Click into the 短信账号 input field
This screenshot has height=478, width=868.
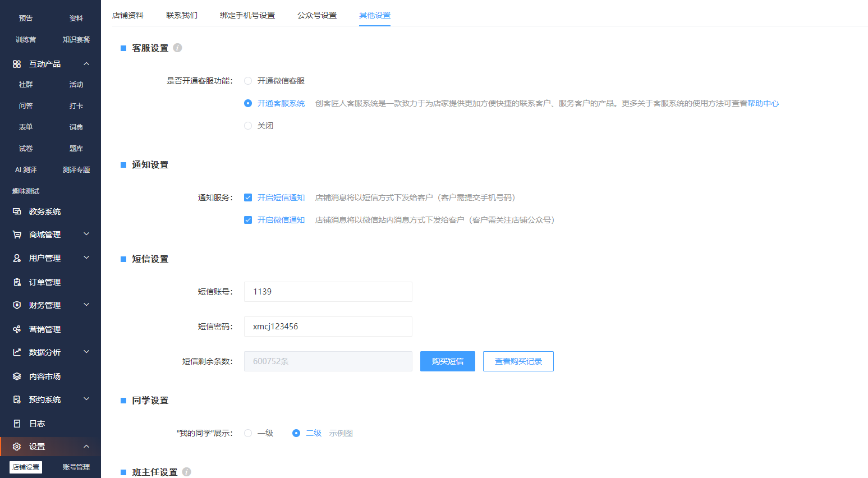(328, 292)
